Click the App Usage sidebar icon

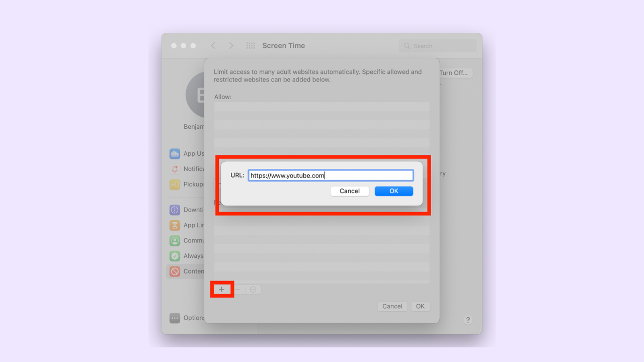175,153
